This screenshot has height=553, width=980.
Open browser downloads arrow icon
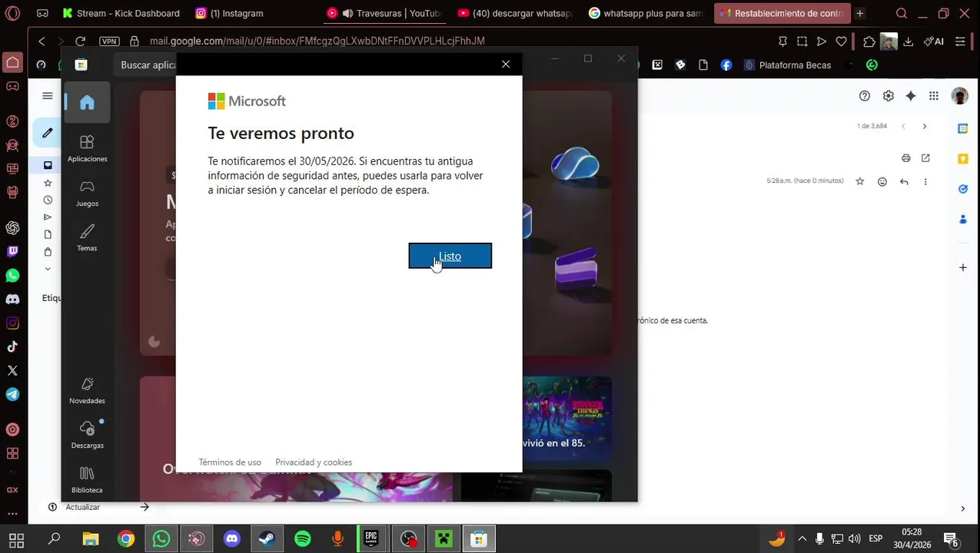pos(909,41)
